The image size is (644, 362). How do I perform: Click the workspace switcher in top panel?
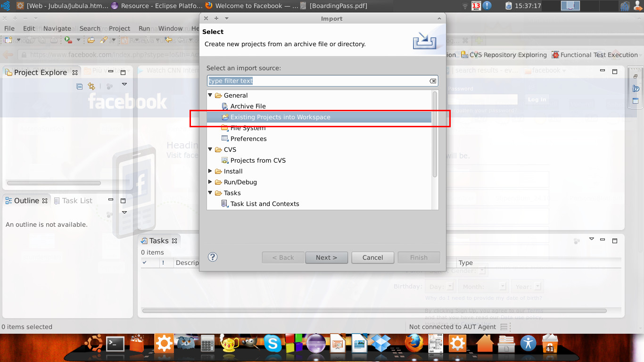coord(570,6)
